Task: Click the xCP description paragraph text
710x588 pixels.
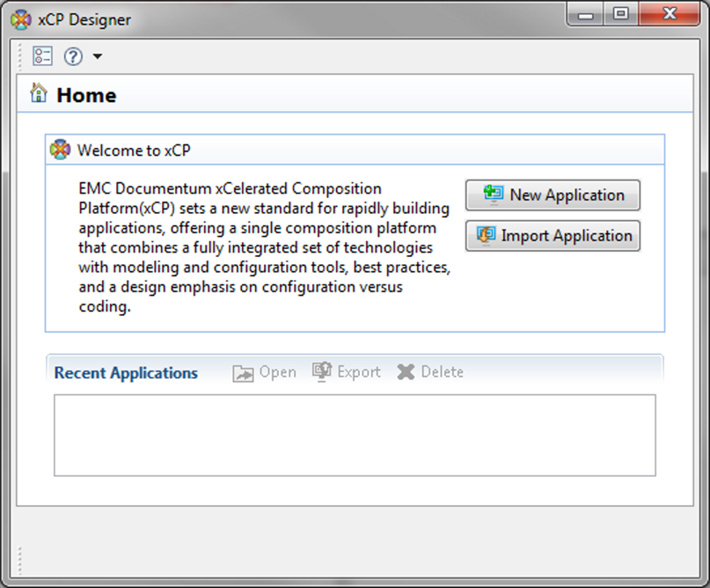Action: point(264,248)
